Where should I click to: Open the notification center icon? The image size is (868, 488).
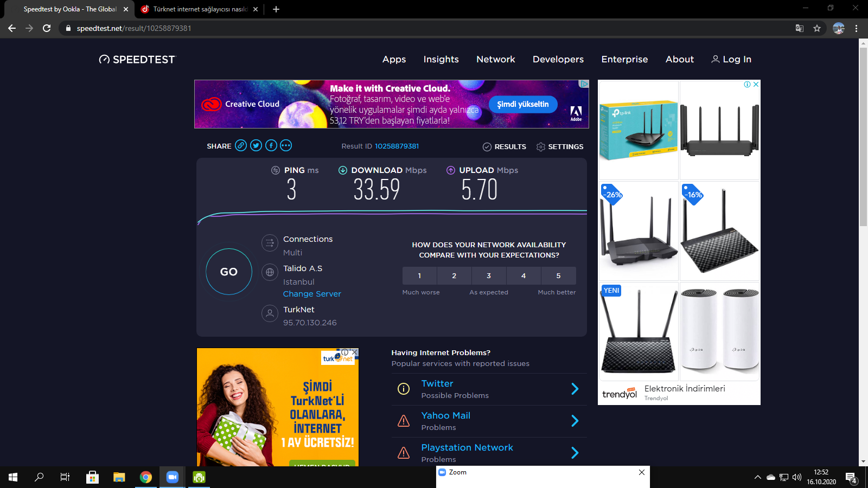[x=851, y=478]
